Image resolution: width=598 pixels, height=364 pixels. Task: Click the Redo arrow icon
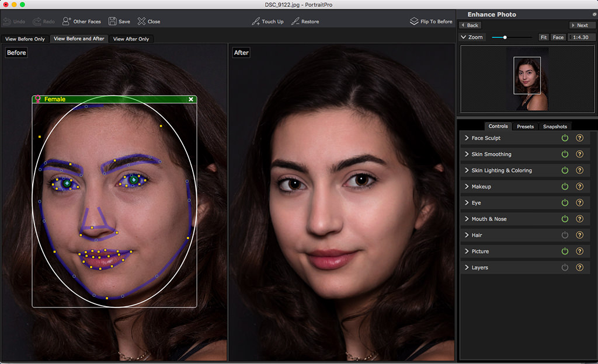pos(37,22)
